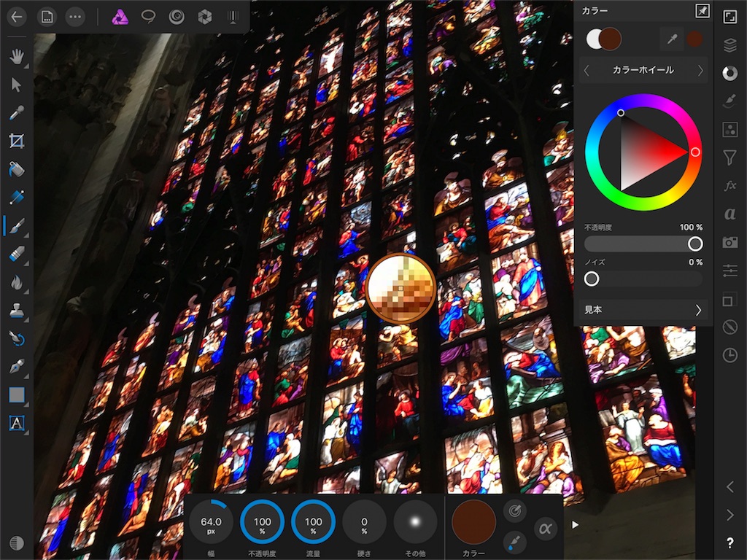This screenshot has height=560, width=747.
Task: Open the Stock camera studio
Action: [x=729, y=242]
